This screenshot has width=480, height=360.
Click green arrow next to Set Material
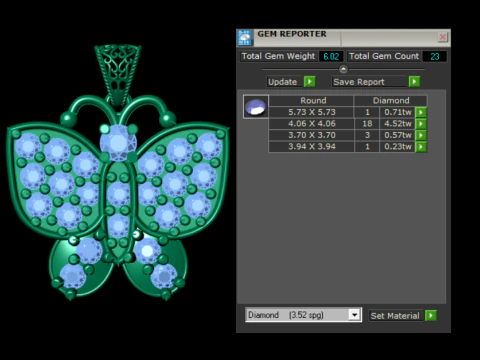coord(431,315)
